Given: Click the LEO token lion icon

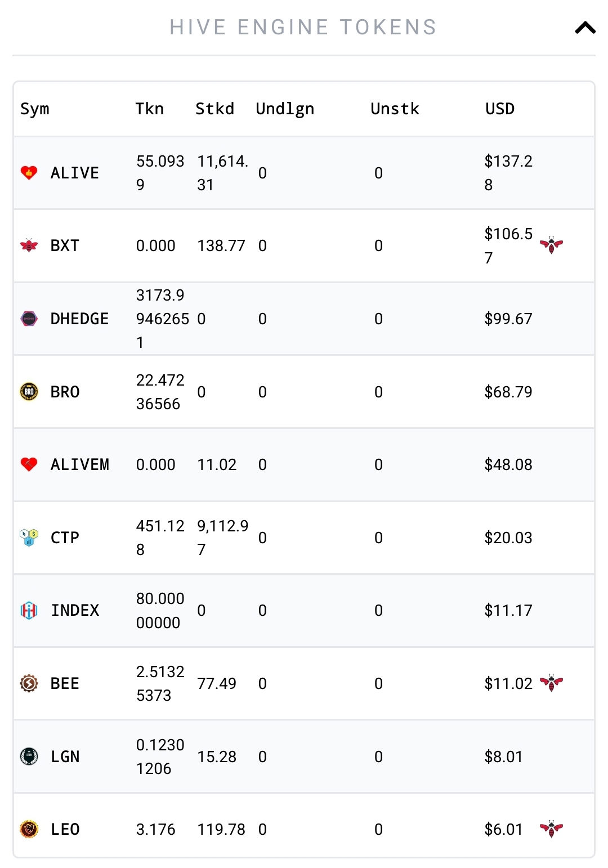Looking at the screenshot, I should tap(29, 829).
